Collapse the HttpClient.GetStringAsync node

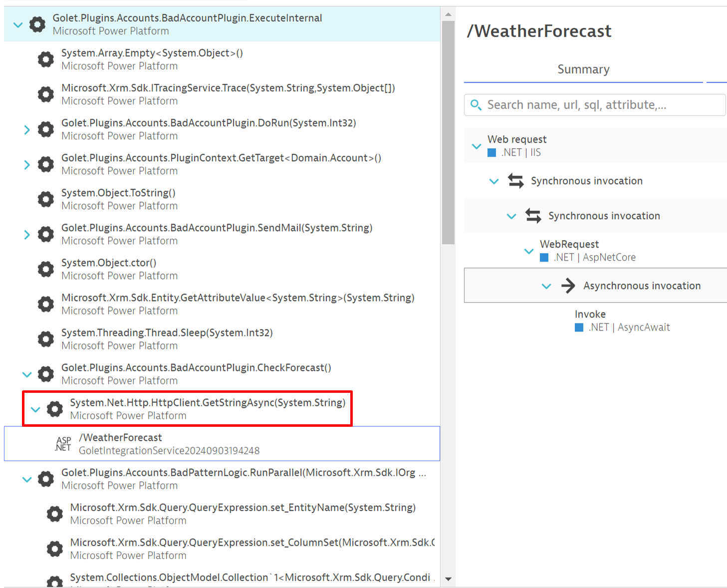click(x=35, y=409)
